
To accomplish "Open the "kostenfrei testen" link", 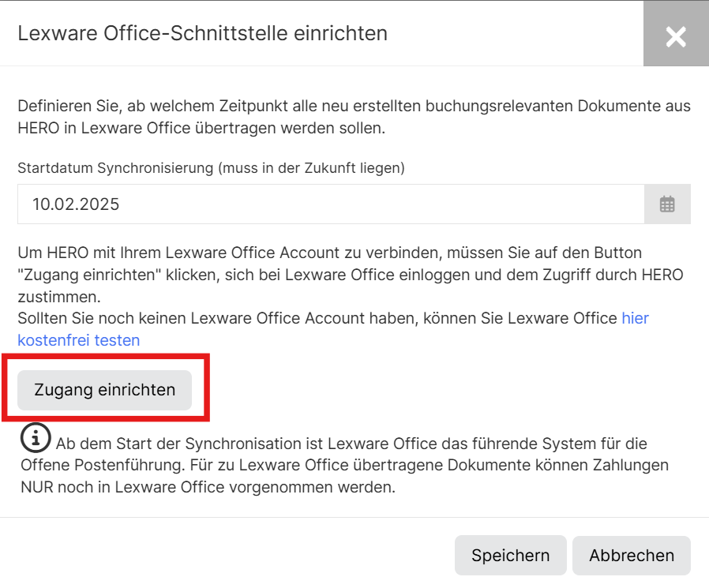I will (x=79, y=340).
